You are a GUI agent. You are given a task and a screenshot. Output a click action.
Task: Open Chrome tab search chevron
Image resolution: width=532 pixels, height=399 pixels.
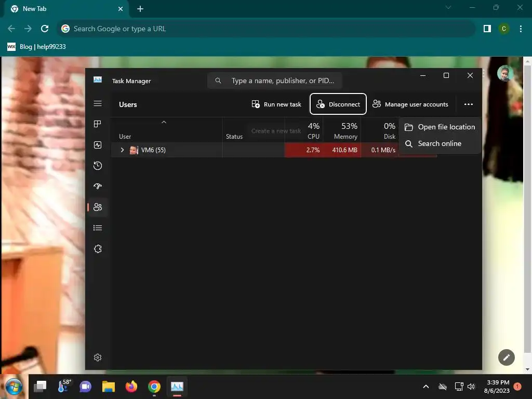(448, 7)
